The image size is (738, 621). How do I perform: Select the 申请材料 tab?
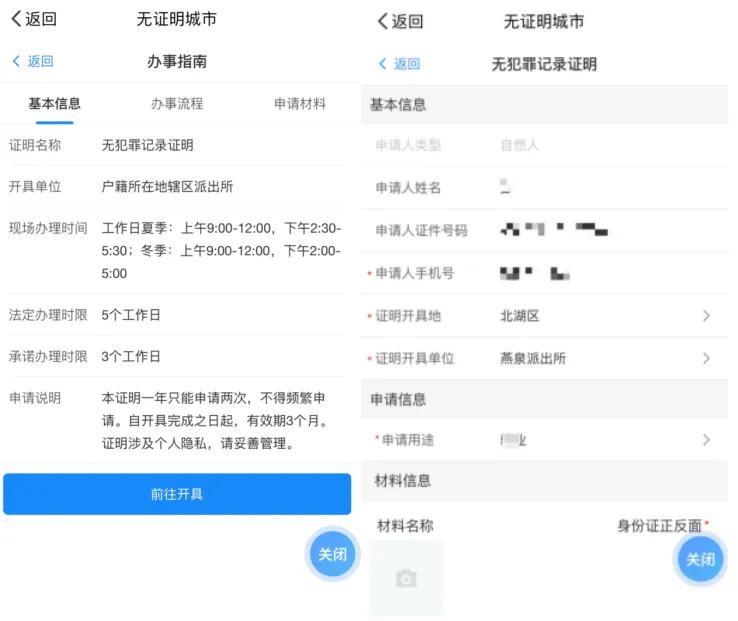coord(300,104)
